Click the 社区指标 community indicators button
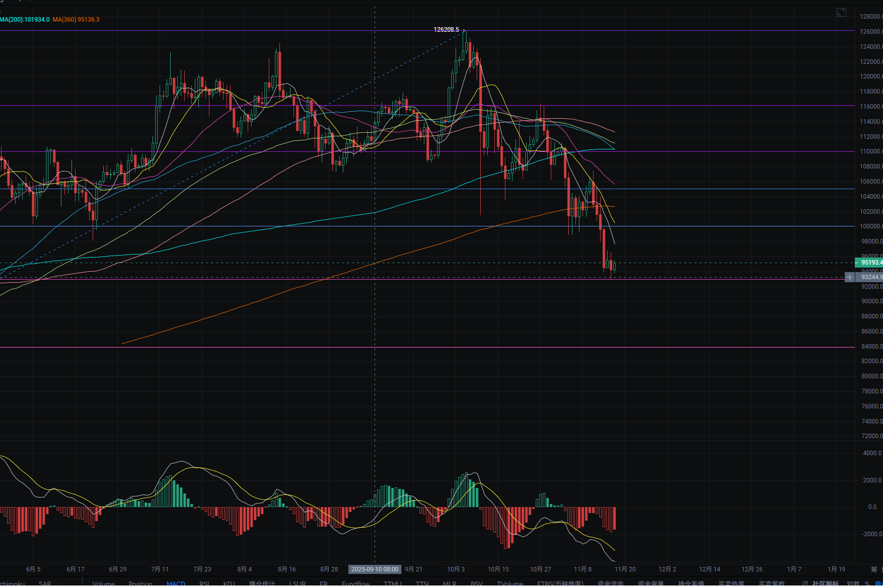This screenshot has width=883, height=588. [x=826, y=584]
